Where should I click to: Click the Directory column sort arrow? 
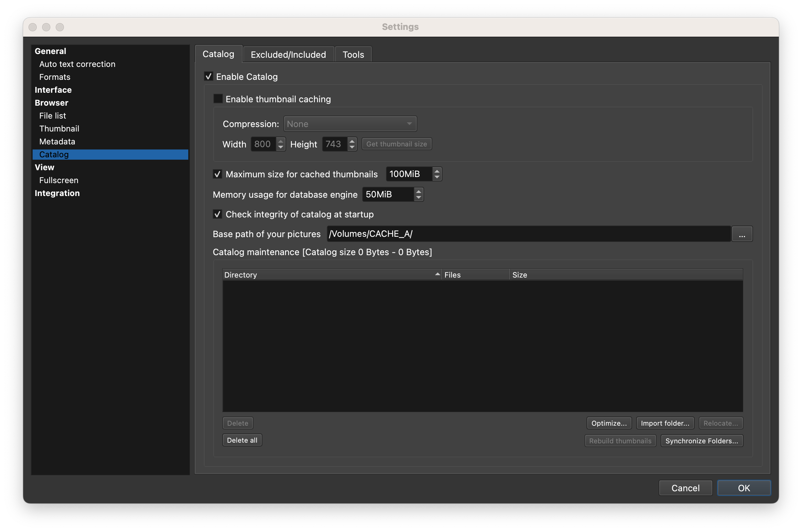(x=437, y=274)
